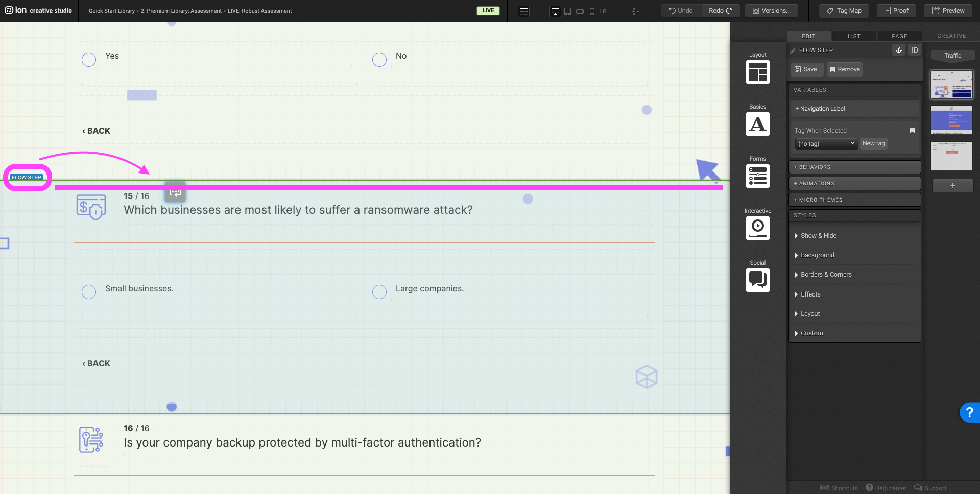Open the Interactive elements icon
Viewport: 980px width, 494px height.
[x=757, y=228]
